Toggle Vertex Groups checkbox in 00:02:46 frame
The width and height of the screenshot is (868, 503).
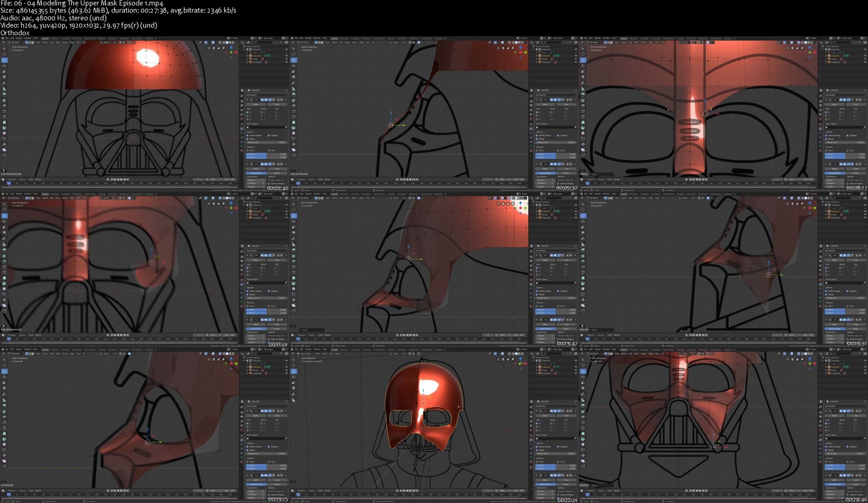247,135
